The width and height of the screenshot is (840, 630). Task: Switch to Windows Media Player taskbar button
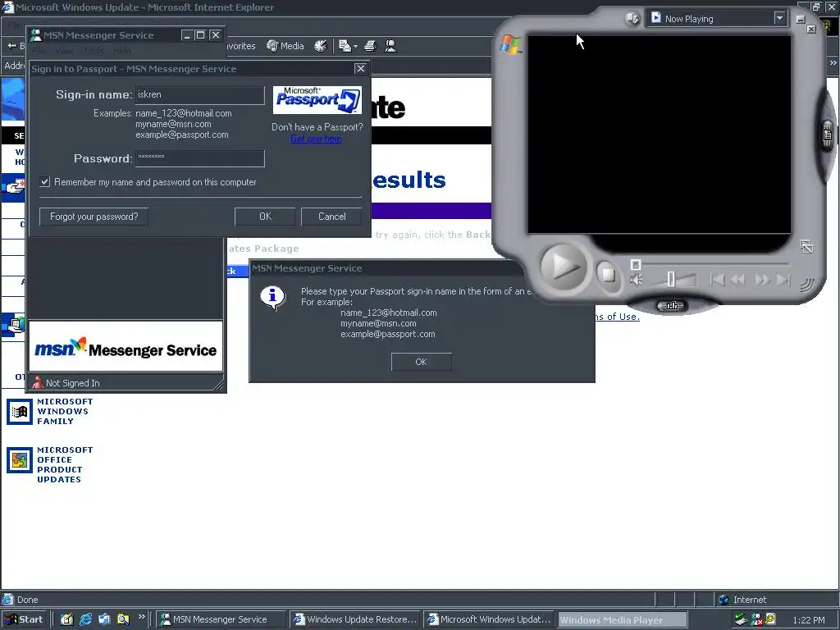[622, 619]
